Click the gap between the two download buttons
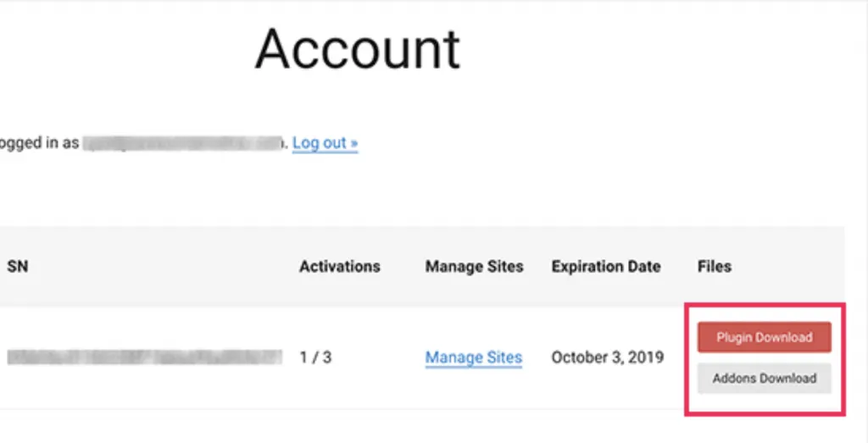Image resolution: width=868 pixels, height=443 pixels. point(764,357)
